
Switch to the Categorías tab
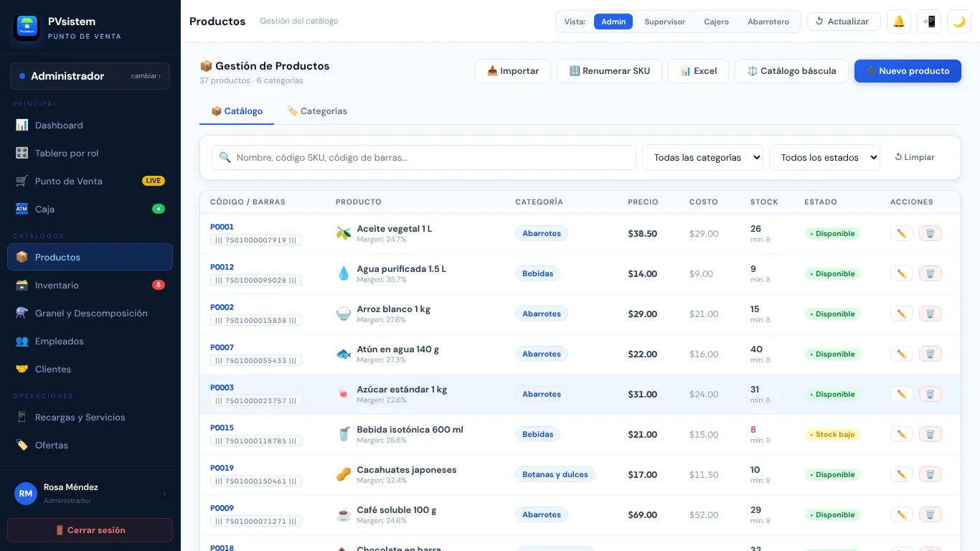click(x=317, y=111)
